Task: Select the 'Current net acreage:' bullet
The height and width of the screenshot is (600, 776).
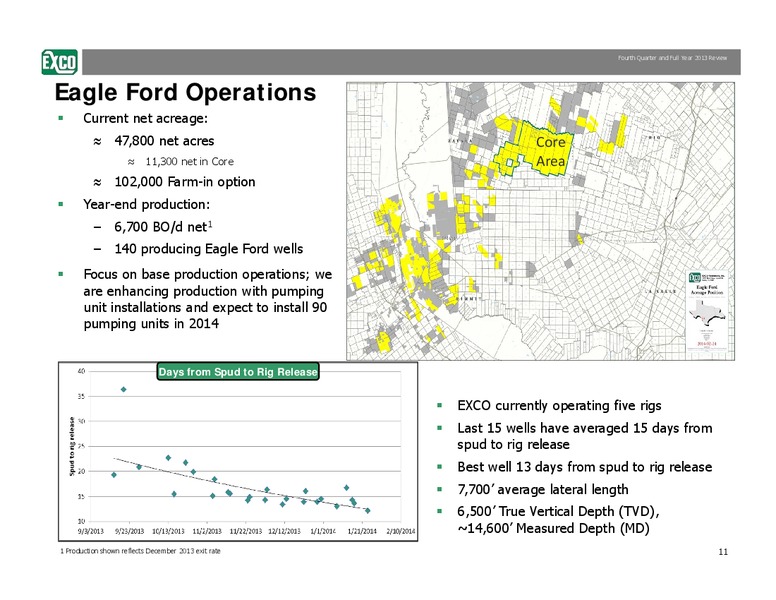Action: click(145, 118)
